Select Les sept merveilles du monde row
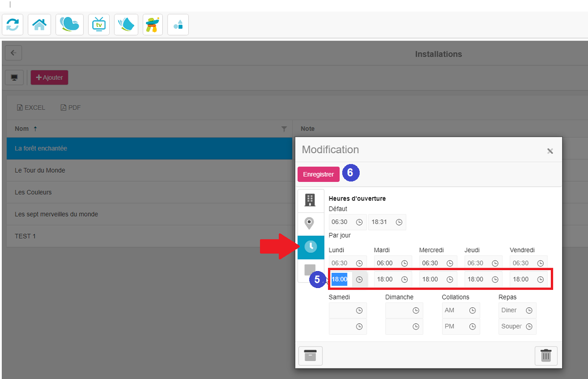Image resolution: width=588 pixels, height=379 pixels. [150, 214]
